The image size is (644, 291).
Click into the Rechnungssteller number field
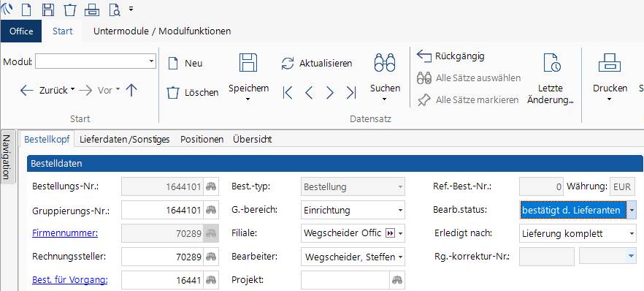click(163, 257)
